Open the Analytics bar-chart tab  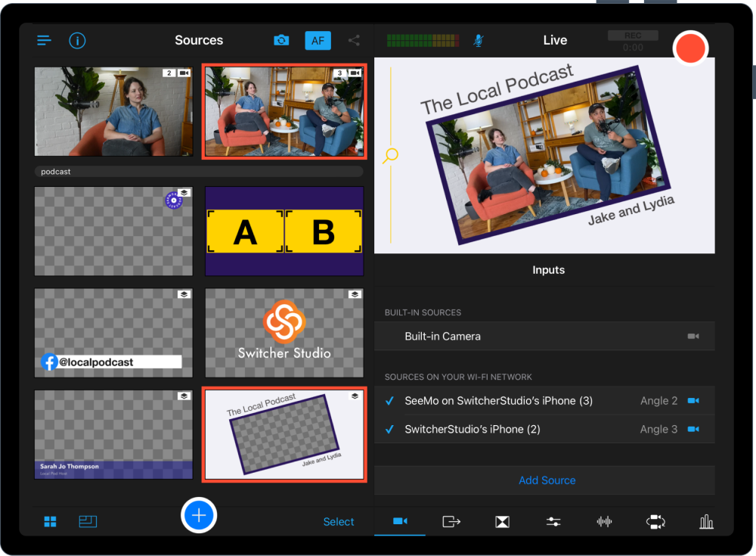706,521
